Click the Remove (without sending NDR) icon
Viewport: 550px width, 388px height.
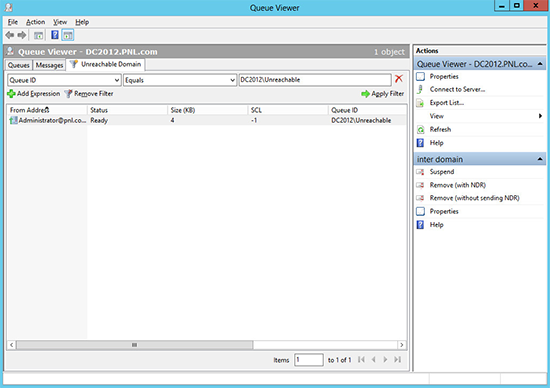pyautogui.click(x=420, y=198)
